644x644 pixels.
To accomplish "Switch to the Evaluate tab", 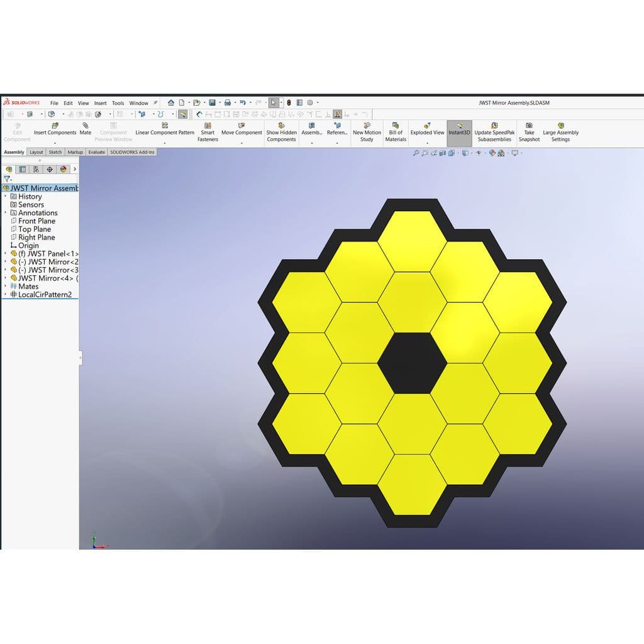I will tap(96, 152).
